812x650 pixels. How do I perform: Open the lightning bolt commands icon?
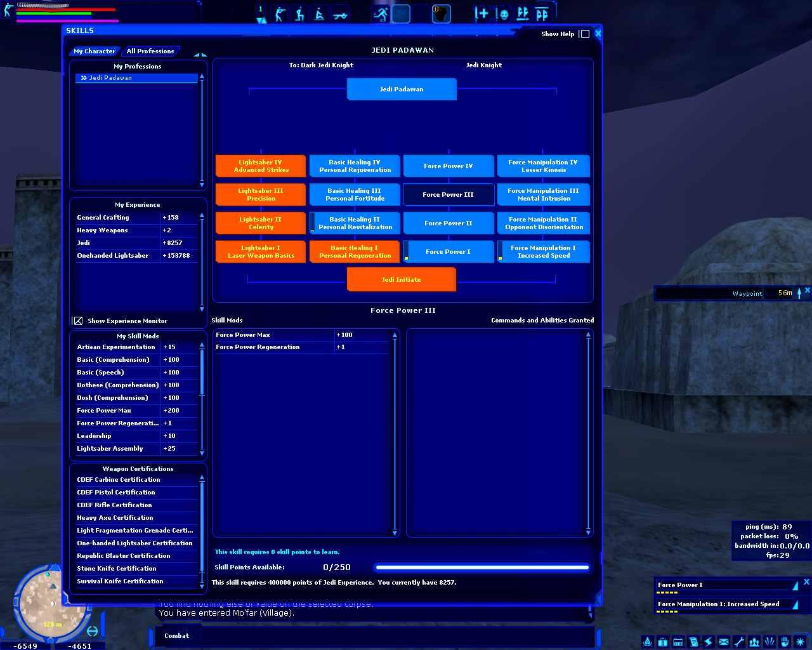(708, 642)
